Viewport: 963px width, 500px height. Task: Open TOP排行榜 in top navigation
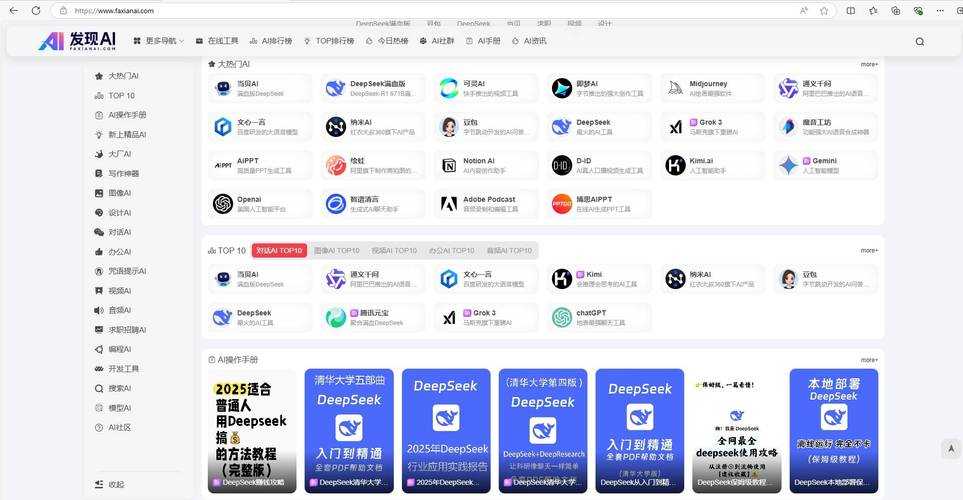[x=329, y=41]
